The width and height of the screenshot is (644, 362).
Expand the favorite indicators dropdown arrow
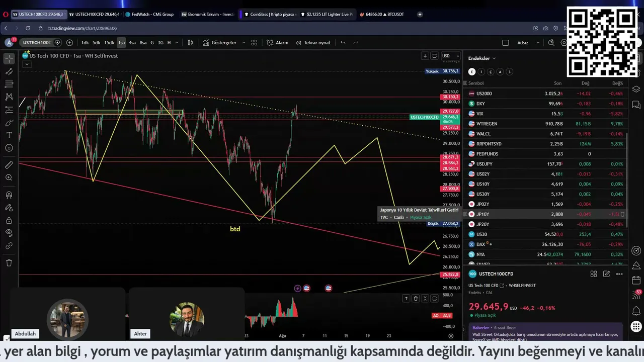(244, 43)
